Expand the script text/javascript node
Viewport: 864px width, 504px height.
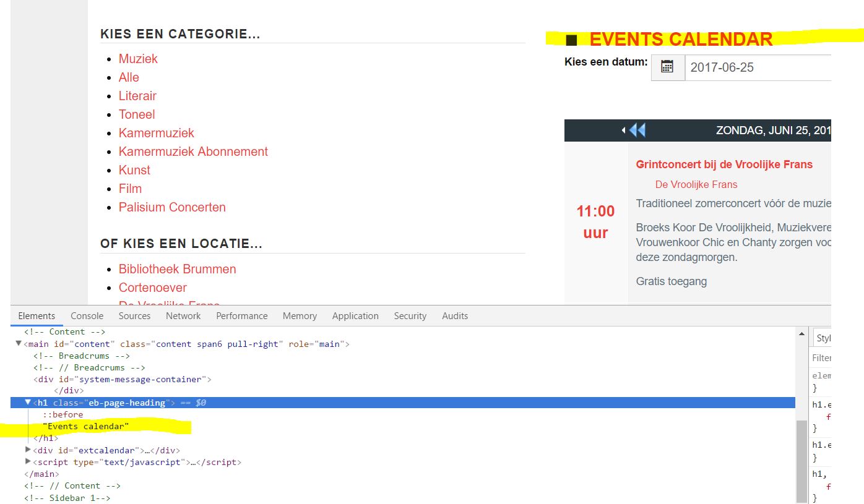pyautogui.click(x=28, y=461)
